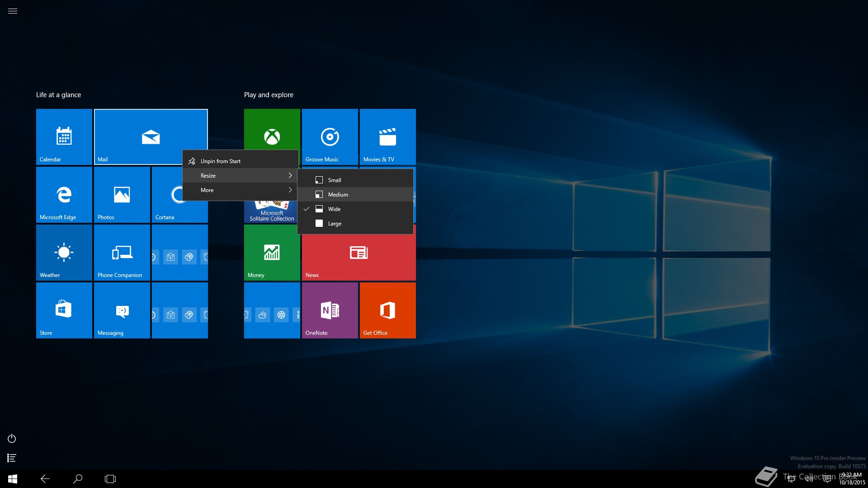This screenshot has width=868, height=488.
Task: Open the All apps list icon
Action: (x=12, y=458)
